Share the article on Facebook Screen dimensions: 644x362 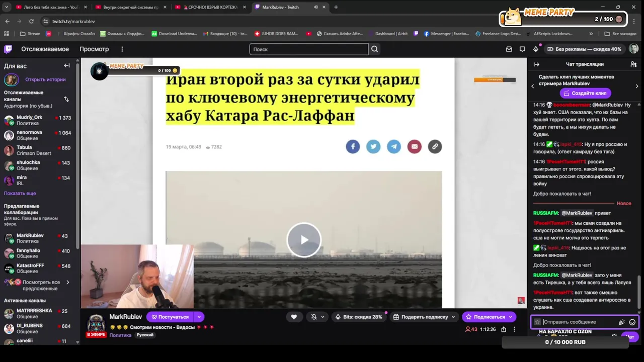353,146
